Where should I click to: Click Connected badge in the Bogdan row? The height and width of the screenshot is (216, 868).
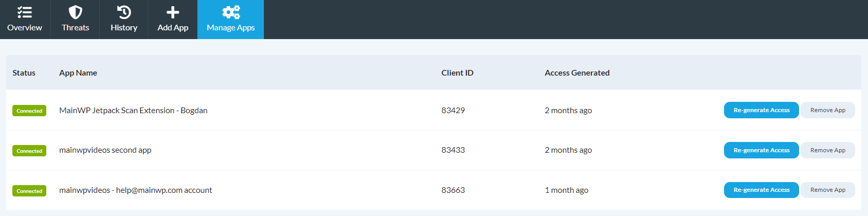coord(29,111)
